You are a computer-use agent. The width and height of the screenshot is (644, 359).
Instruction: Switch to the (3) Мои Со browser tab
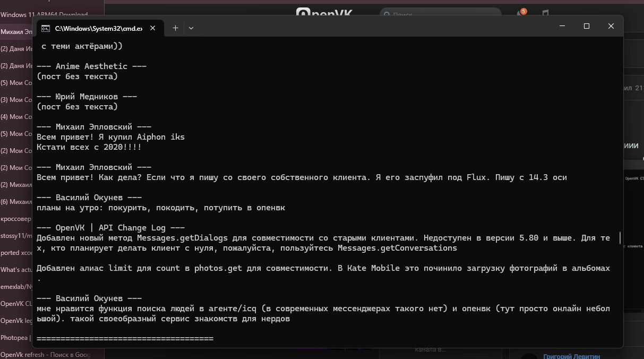17,100
